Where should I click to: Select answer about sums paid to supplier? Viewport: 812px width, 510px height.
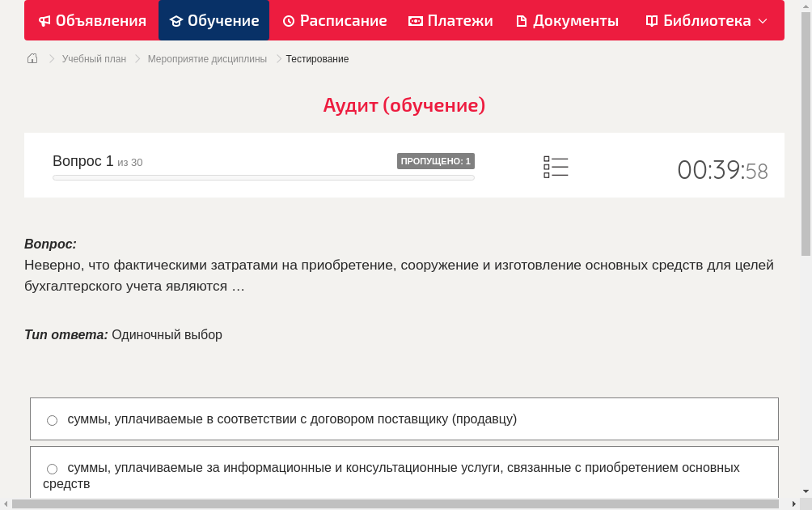(x=52, y=419)
